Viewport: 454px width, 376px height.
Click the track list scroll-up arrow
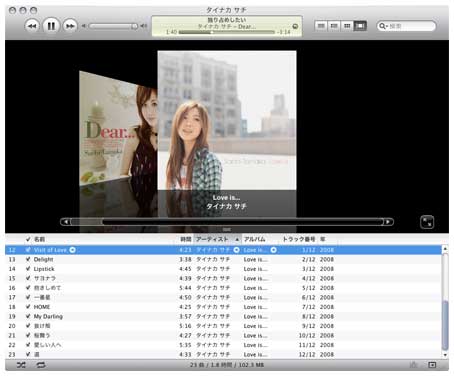coord(445,249)
